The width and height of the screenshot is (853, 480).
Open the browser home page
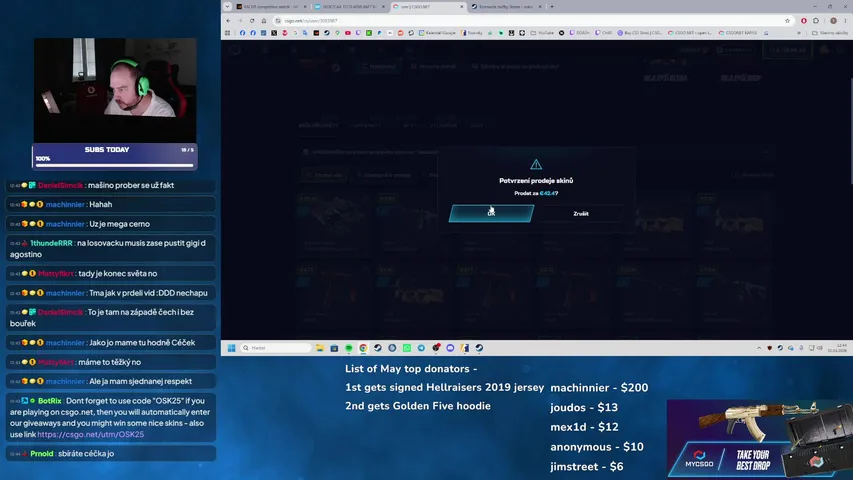[264, 21]
